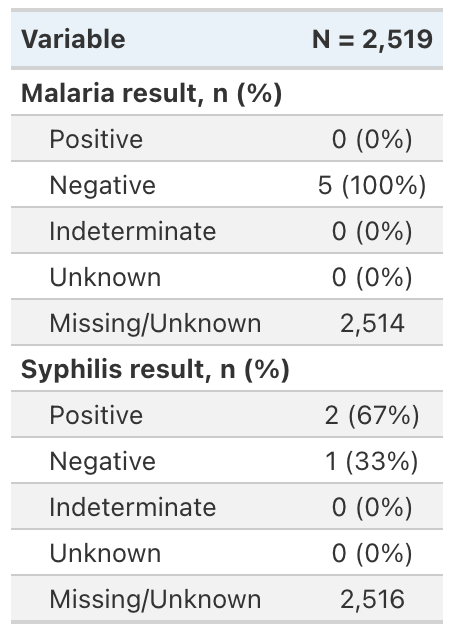Click the Syphilis Indeterminate row label
The image size is (452, 632).
pyautogui.click(x=133, y=507)
